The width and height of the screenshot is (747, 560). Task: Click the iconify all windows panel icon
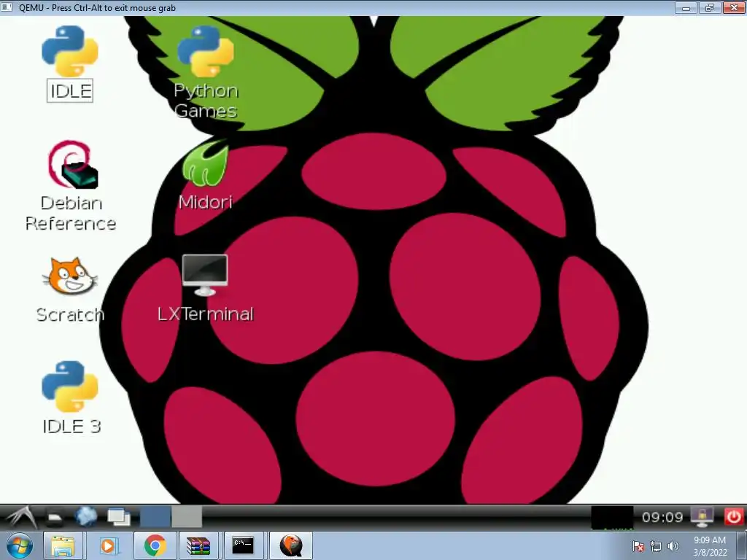pyautogui.click(x=119, y=517)
